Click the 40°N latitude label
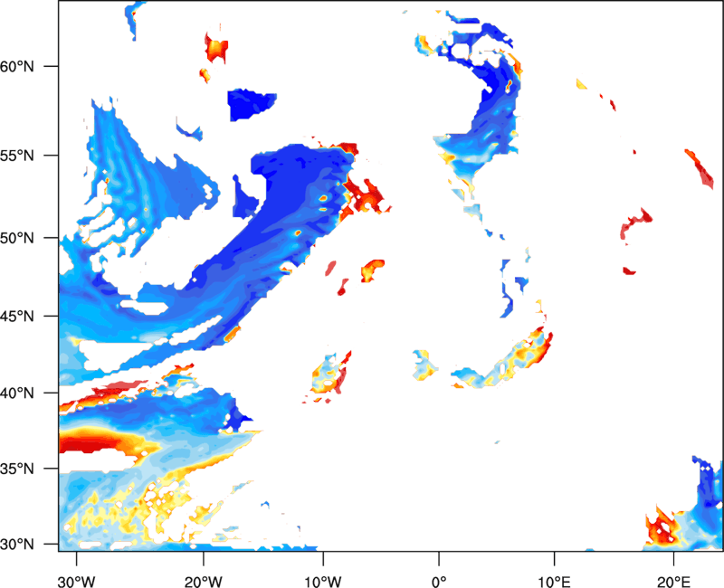 click(17, 393)
